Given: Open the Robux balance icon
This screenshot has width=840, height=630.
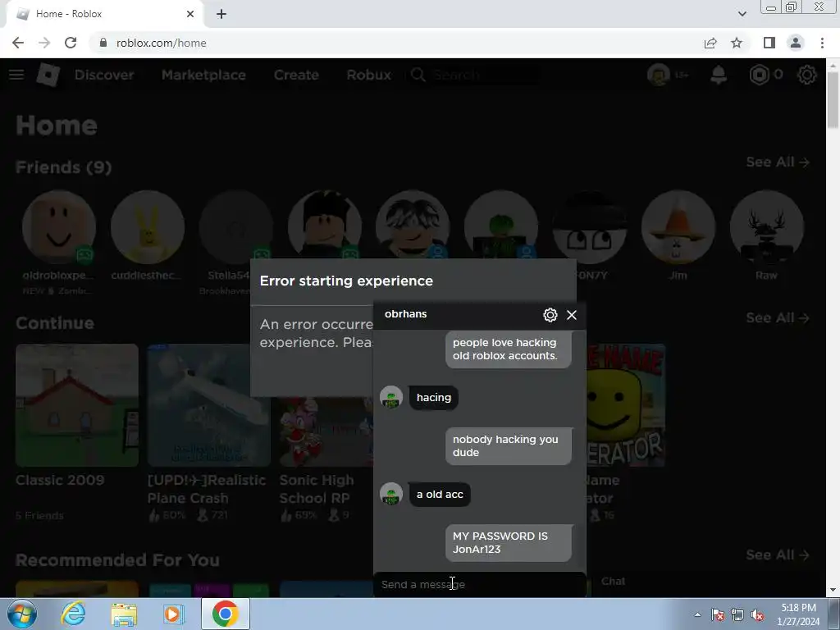Looking at the screenshot, I should (x=759, y=75).
